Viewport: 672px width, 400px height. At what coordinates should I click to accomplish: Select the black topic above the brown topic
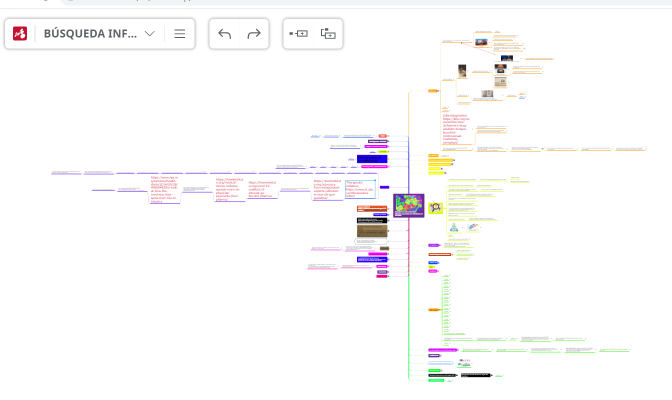[372, 220]
